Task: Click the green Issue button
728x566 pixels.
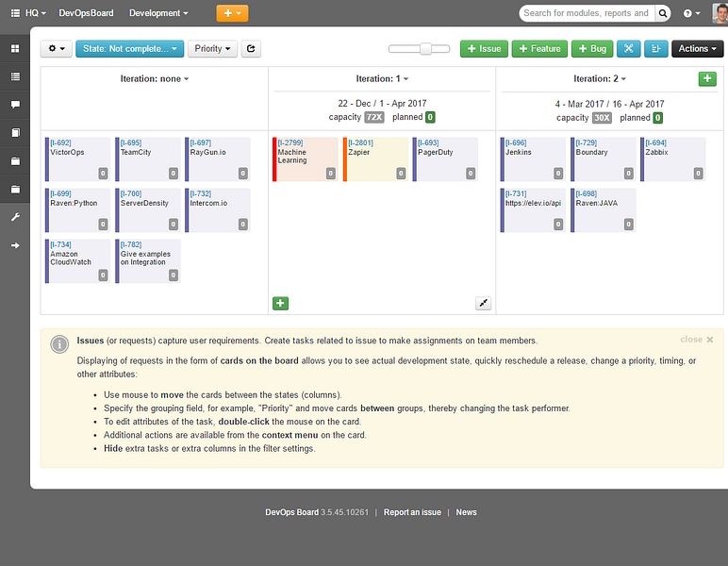Action: click(484, 49)
